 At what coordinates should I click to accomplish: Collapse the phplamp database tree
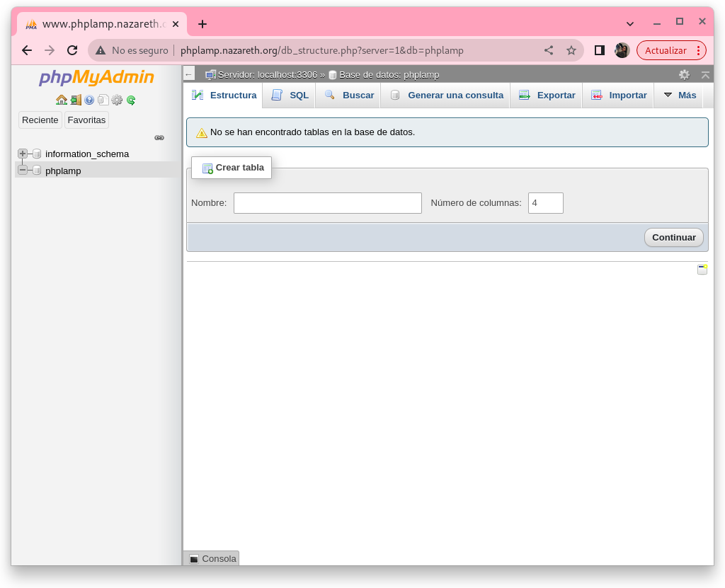tap(23, 171)
